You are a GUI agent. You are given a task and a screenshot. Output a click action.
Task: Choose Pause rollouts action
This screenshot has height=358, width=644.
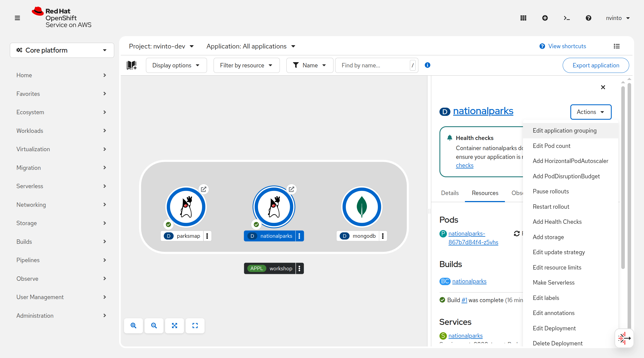[571, 191]
